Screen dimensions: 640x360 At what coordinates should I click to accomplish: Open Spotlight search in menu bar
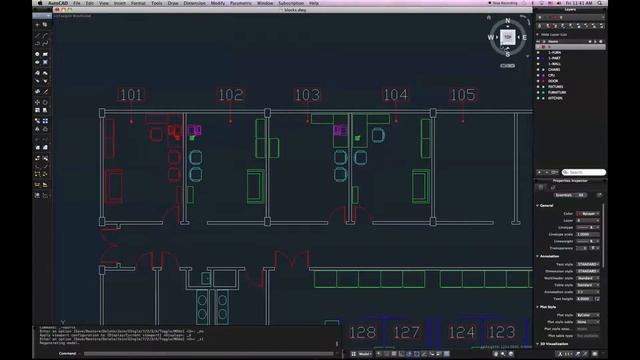tap(600, 3)
